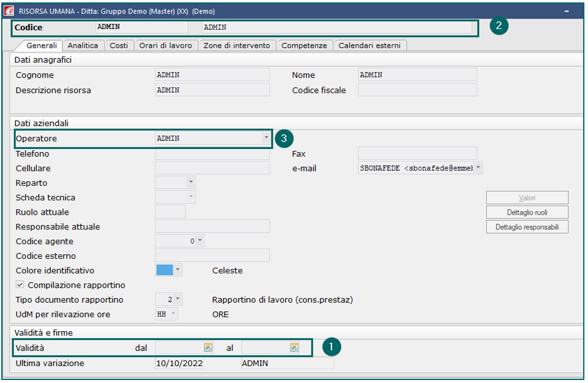Click the Codice field containing ADMIN
Viewport: 588px width, 383px height.
pyautogui.click(x=142, y=27)
